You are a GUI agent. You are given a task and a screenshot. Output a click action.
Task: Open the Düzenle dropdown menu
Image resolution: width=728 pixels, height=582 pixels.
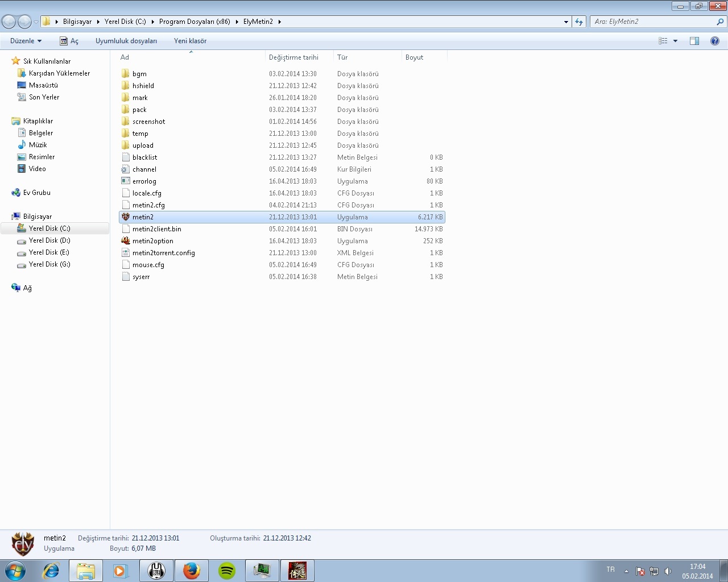tap(26, 41)
